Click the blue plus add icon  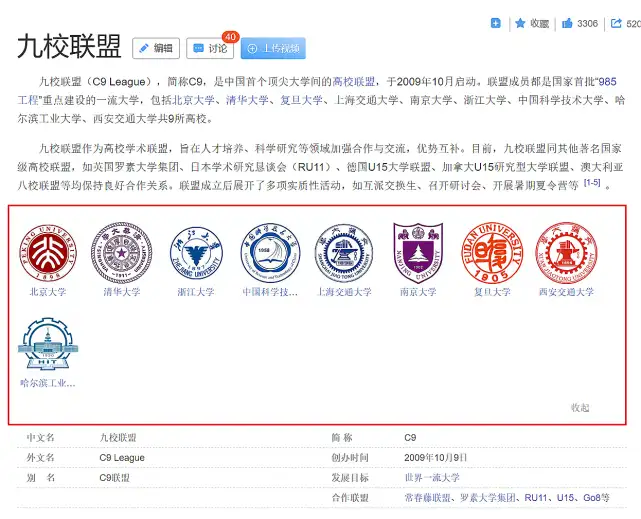pos(495,23)
